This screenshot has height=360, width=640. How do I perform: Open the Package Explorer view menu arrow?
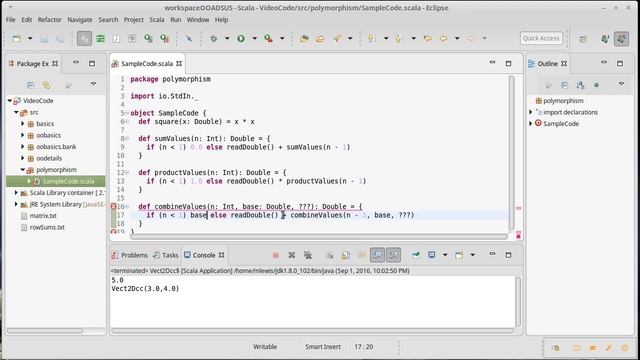pyautogui.click(x=93, y=84)
